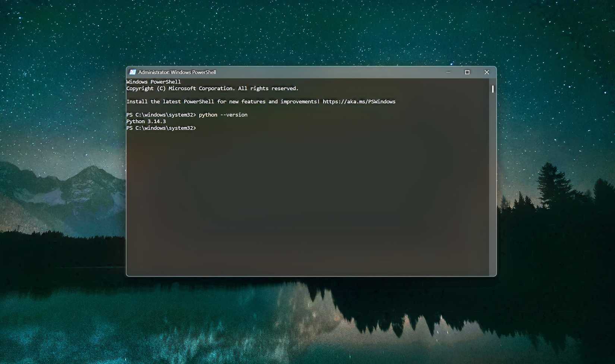Click the PowerShell vertical scrollbar thumb
The image size is (615, 364).
tap(493, 89)
